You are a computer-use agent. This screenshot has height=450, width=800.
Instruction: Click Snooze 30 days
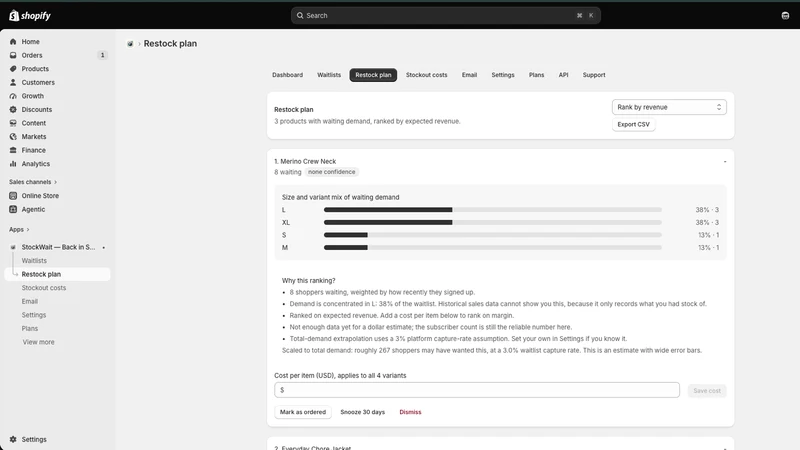(x=362, y=412)
